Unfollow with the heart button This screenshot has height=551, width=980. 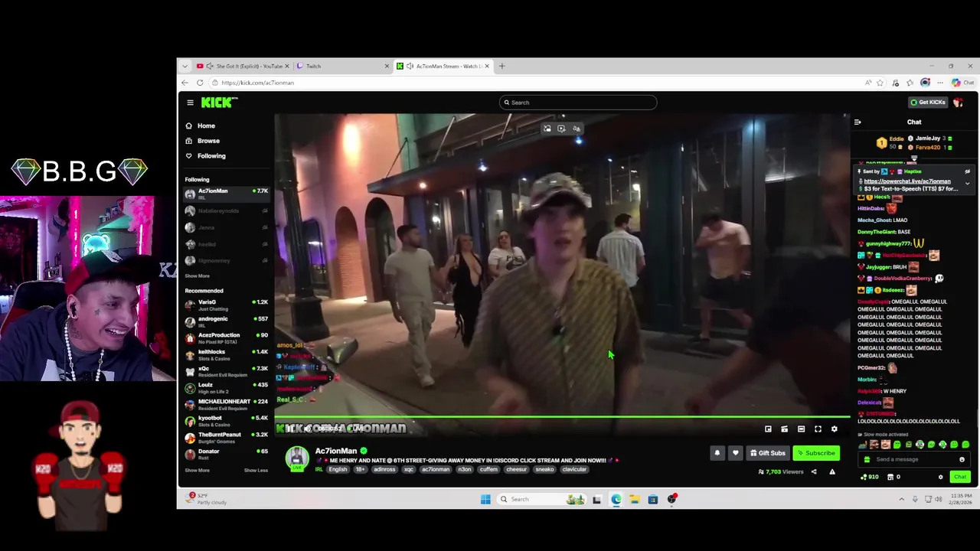pos(736,453)
